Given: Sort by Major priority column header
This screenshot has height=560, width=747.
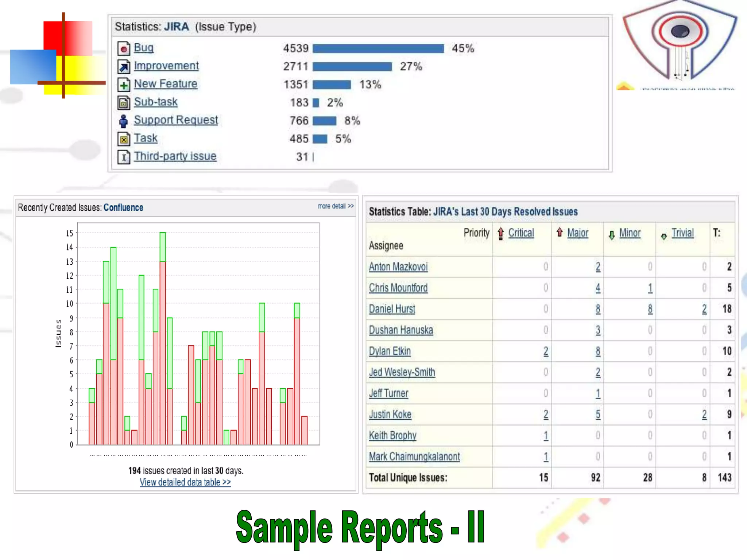Looking at the screenshot, I should [x=577, y=233].
